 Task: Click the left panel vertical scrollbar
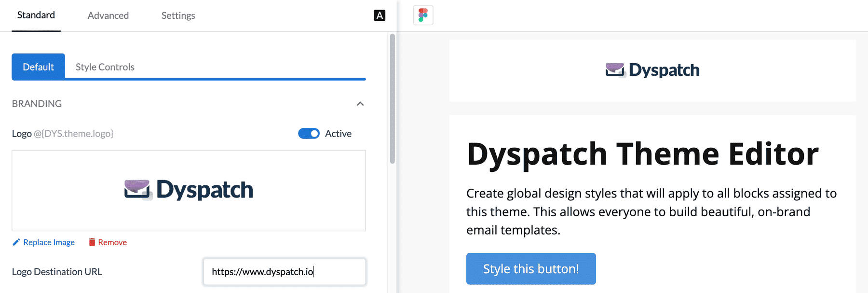(x=392, y=99)
